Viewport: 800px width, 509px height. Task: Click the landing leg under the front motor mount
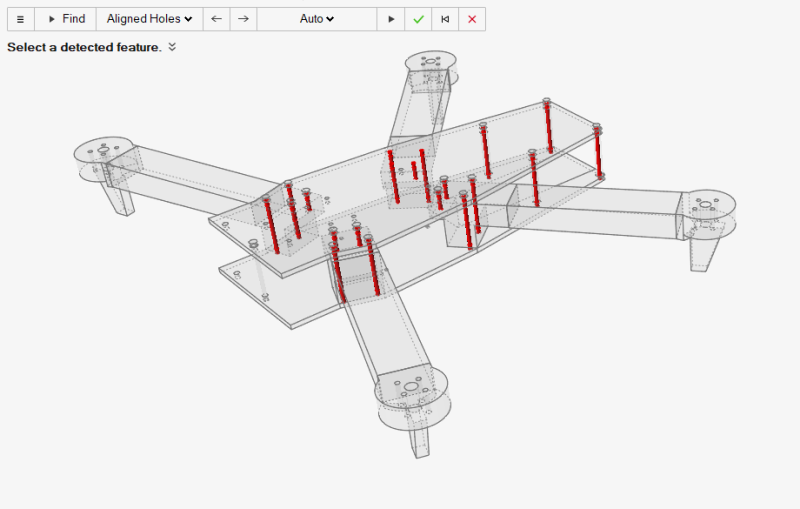(420, 437)
